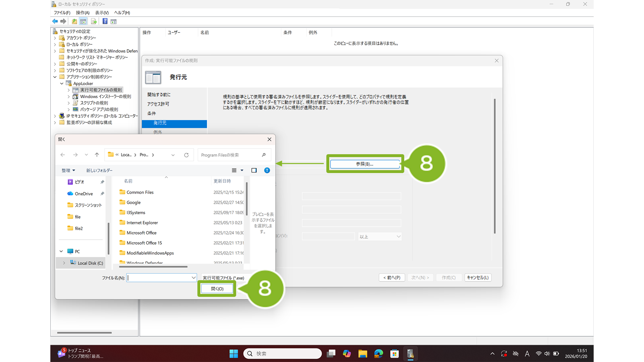Click the export list toolbar icon
This screenshot has width=644, height=362.
(93, 21)
